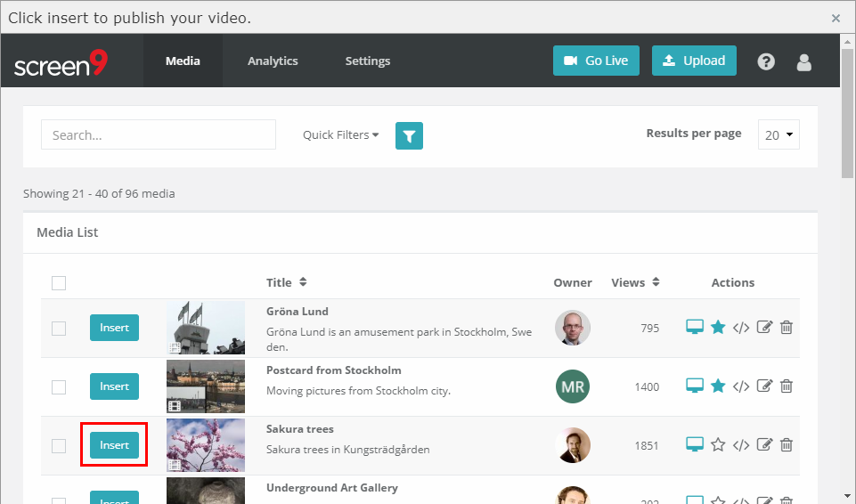Get embed code for Postcard from Stockholm

click(741, 386)
